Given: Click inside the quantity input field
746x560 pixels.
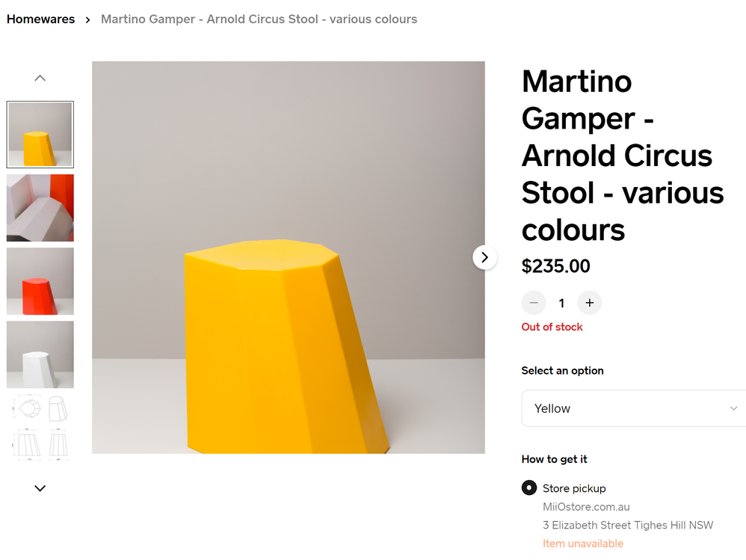Looking at the screenshot, I should click(561, 303).
